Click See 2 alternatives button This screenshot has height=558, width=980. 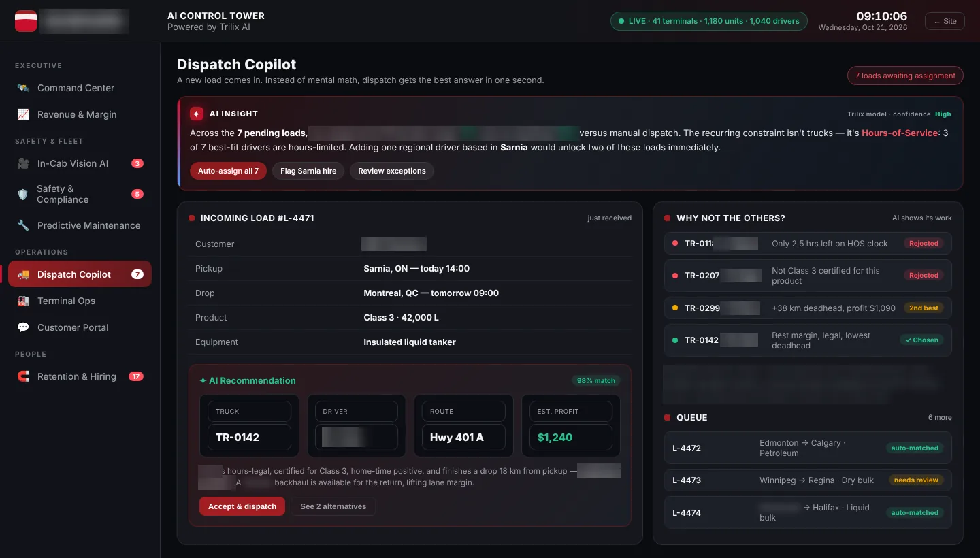(x=333, y=506)
